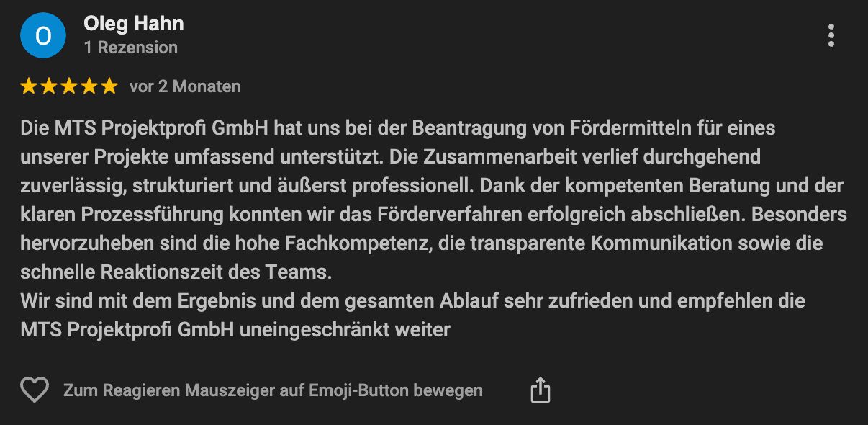Screen dimensions: 868x425
Task: Click the review's opening line about Fördermitteln
Action: [397, 129]
